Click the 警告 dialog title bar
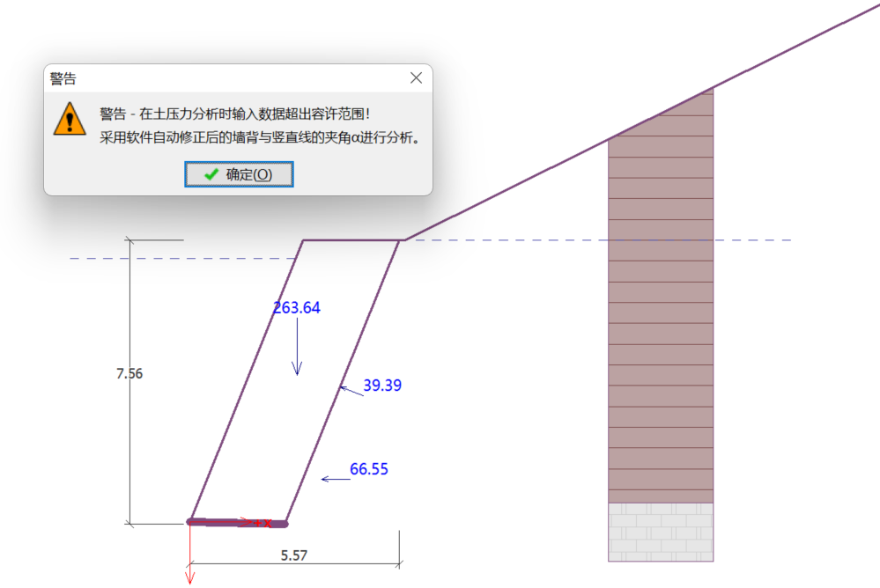Screen dimensions: 880x588 pos(220,78)
